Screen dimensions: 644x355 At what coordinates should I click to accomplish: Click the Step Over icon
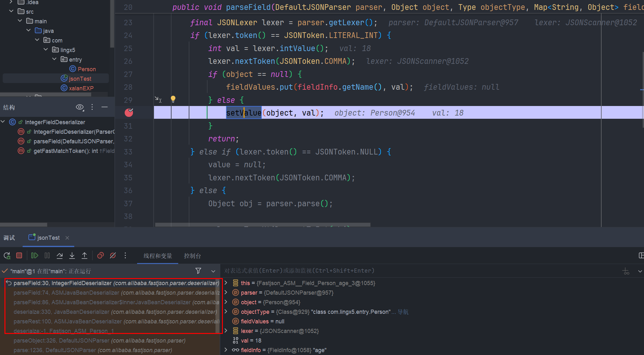tap(60, 256)
